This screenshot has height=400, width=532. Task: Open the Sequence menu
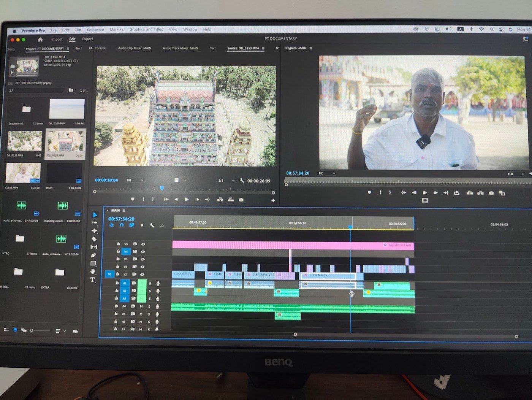click(x=95, y=30)
